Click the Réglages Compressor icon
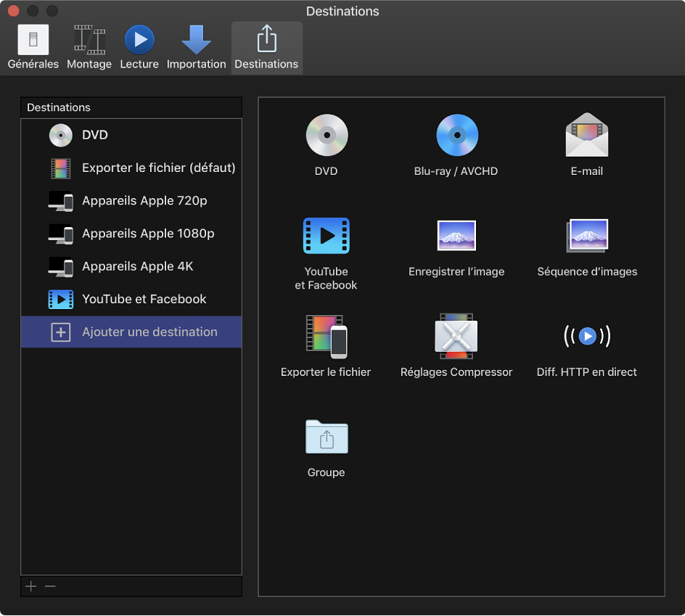Viewport: 685px width, 616px height. pos(456,336)
